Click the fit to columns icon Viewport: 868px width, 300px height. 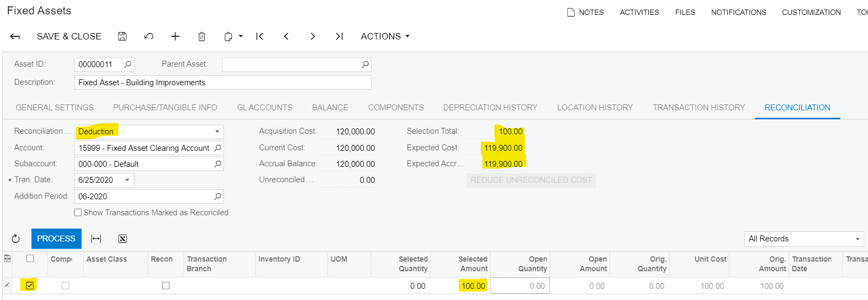click(x=96, y=239)
